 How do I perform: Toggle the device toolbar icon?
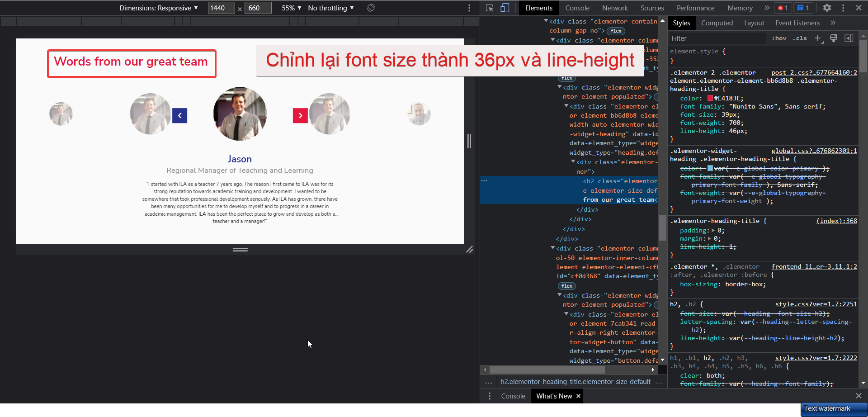pyautogui.click(x=505, y=8)
